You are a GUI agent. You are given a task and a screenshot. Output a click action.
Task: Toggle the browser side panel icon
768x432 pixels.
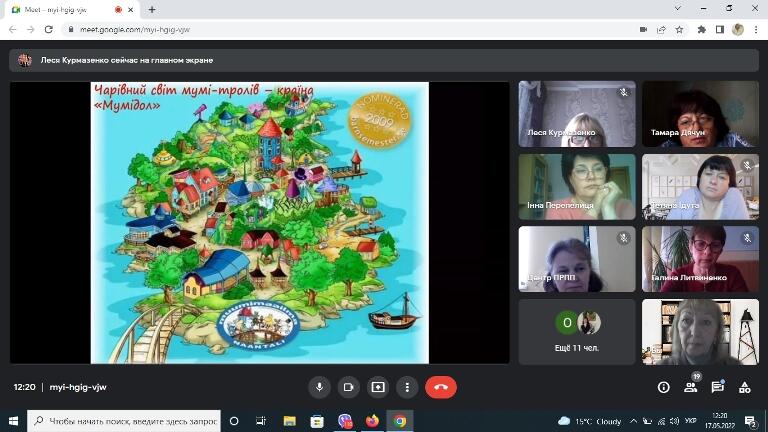[720, 29]
